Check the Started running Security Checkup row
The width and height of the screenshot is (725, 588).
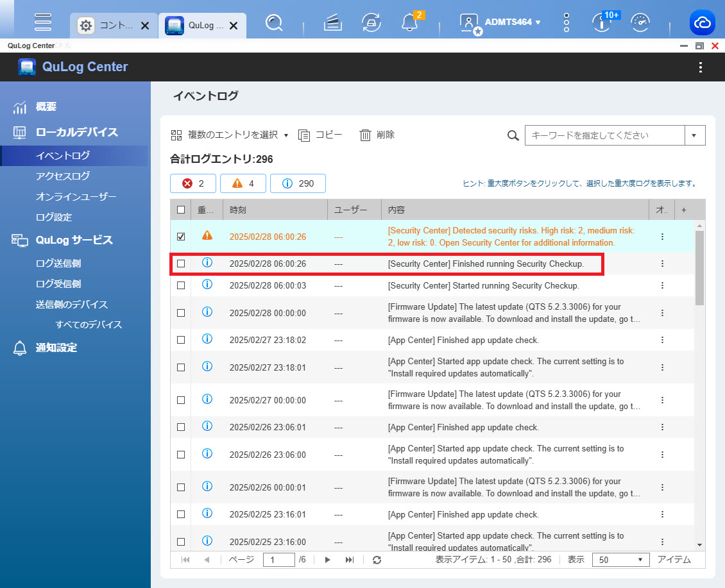click(x=181, y=286)
